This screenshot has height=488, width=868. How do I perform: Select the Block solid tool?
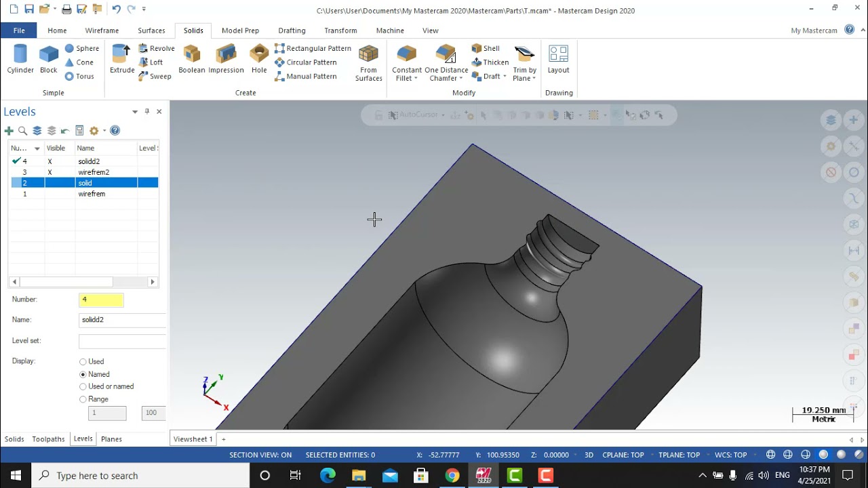click(49, 59)
